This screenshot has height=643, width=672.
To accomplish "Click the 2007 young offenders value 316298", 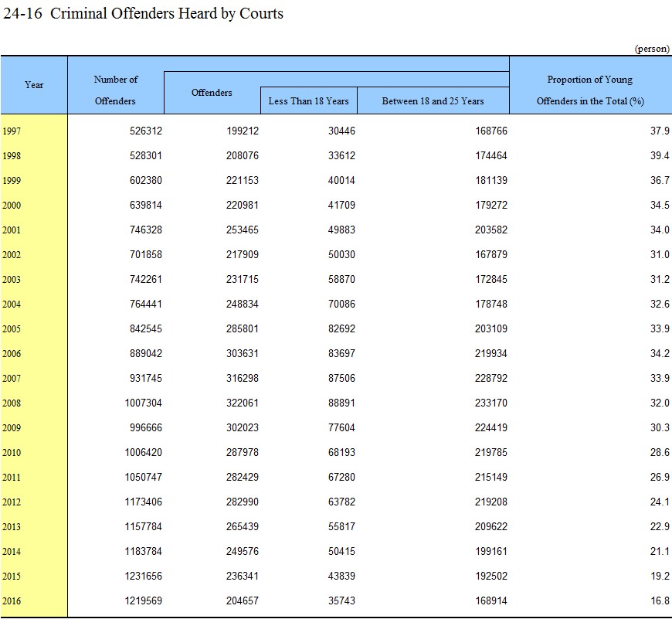I will tap(243, 379).
